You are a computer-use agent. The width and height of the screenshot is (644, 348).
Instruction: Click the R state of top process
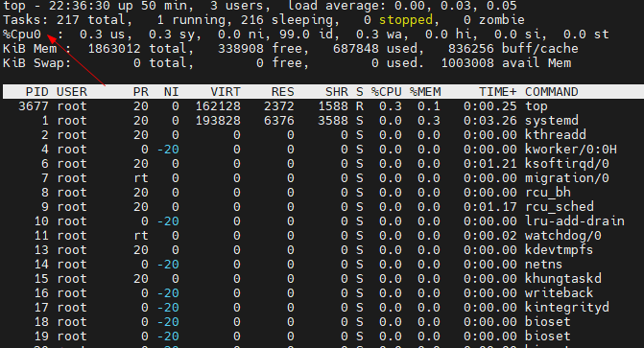pos(360,105)
